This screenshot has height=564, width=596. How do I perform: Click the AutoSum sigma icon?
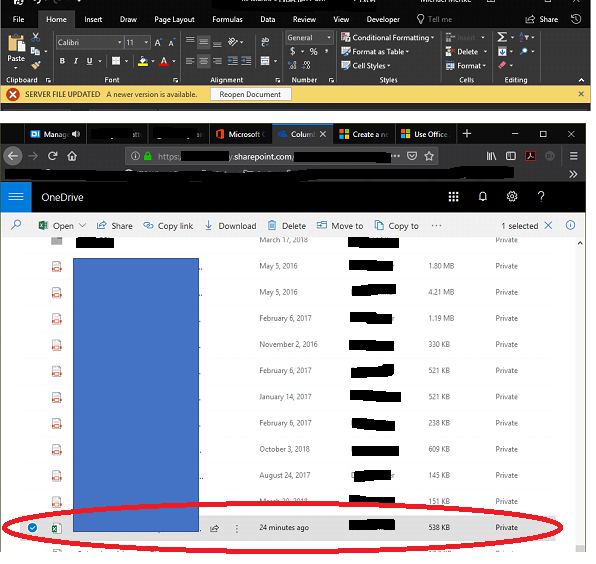click(x=502, y=37)
